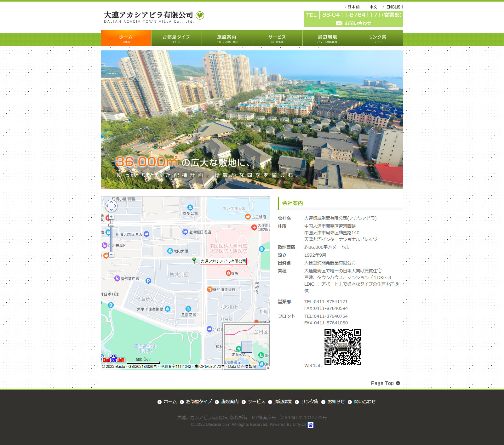This screenshot has width=504, height=445.
Task: Click the お問い合わせ contact button
Action: (353, 23)
